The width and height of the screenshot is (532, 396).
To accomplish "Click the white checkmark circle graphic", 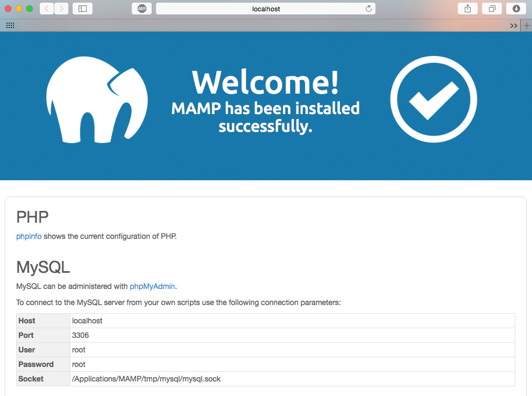I will 434,100.
